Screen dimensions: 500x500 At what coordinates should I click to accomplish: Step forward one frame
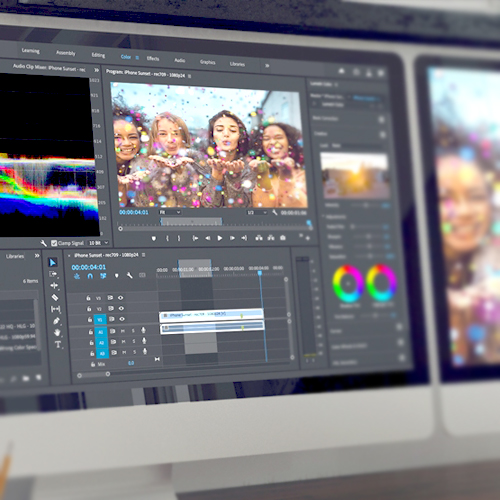232,238
